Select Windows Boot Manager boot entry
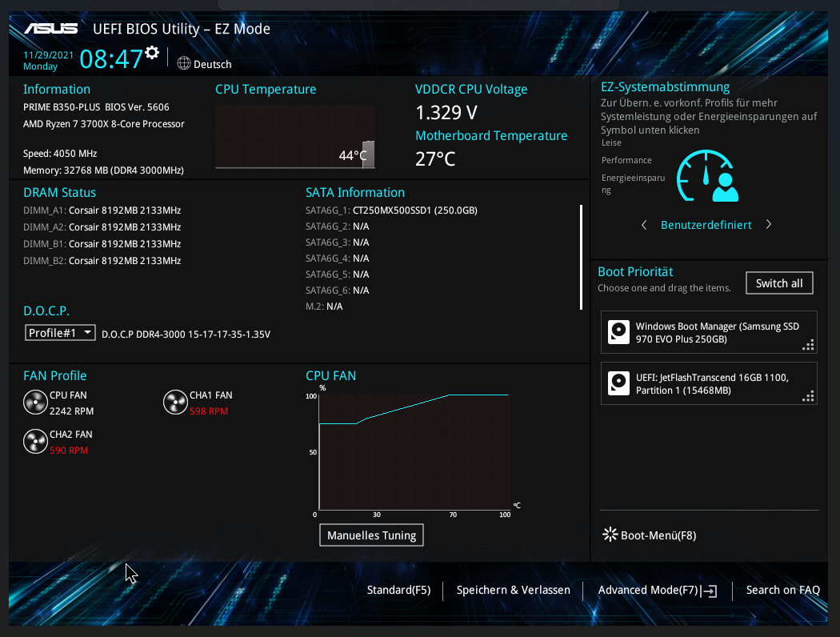840x637 pixels. 709,332
